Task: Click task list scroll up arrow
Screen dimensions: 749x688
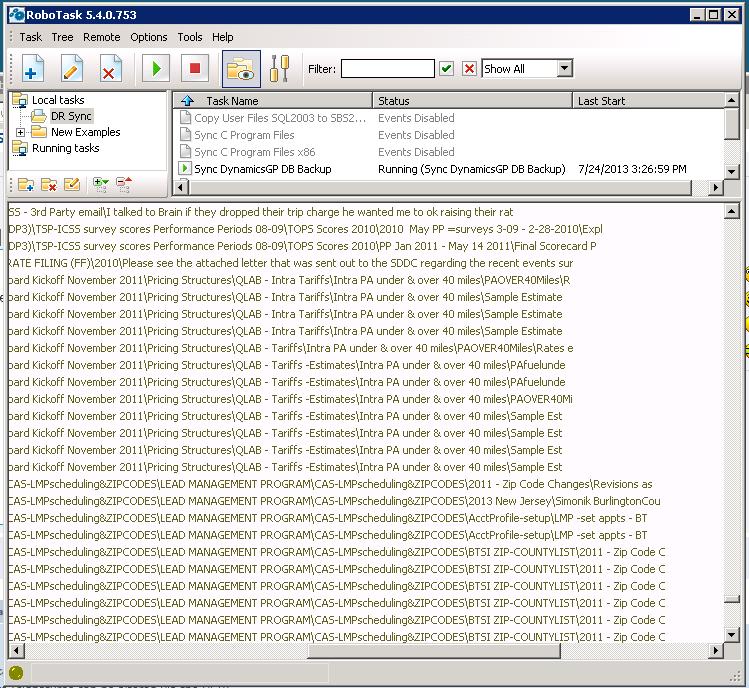Action: tap(731, 100)
